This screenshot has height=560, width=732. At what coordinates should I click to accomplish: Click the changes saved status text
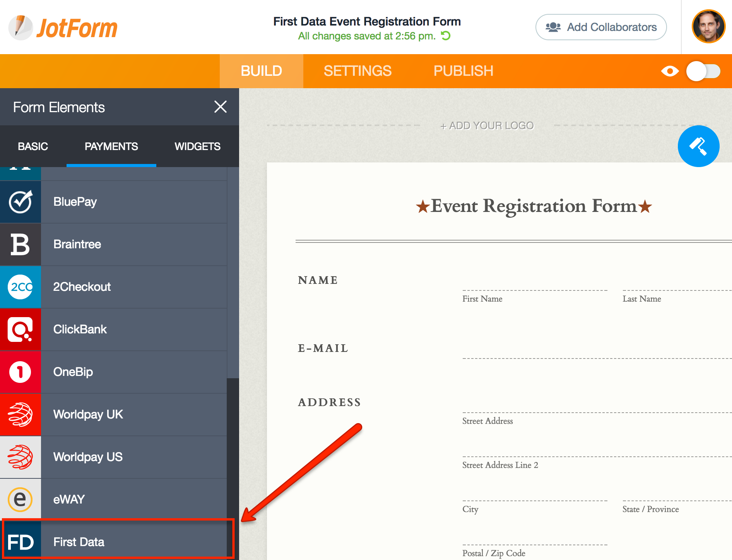pos(367,36)
